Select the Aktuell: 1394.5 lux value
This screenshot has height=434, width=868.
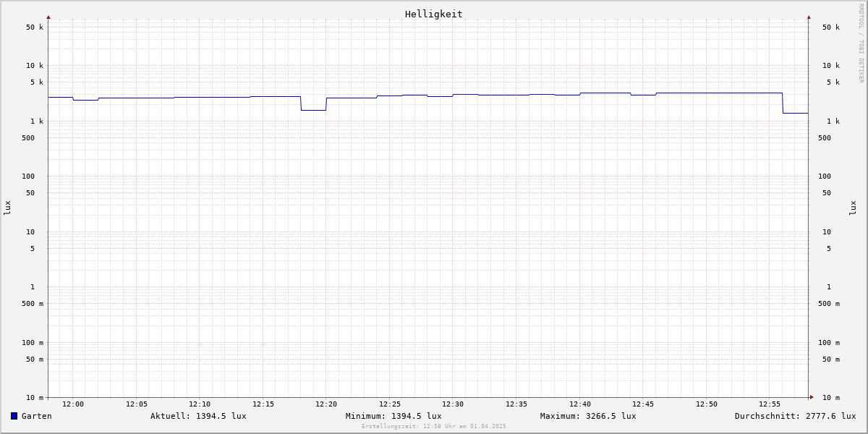(x=198, y=416)
